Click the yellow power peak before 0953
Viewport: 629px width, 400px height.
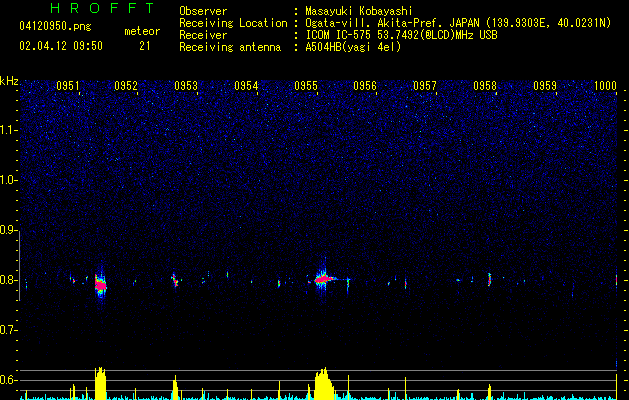click(175, 388)
